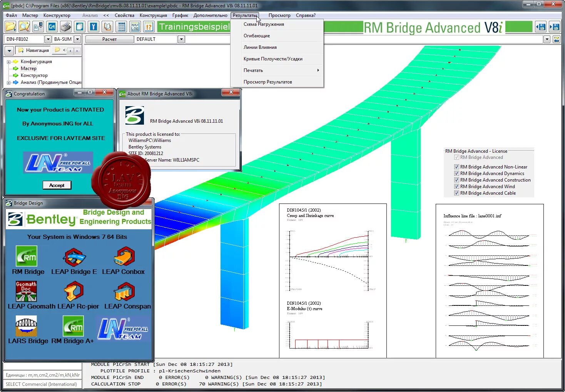Click Creep and Shrinkage curve plot thumbnail
The width and height of the screenshot is (565, 392).
pos(333,281)
